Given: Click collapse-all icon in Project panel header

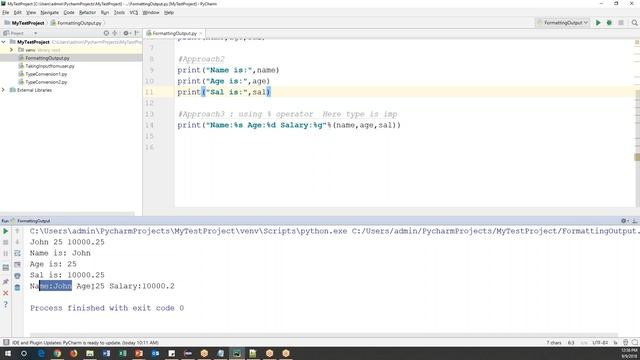Looking at the screenshot, I should (115, 33).
